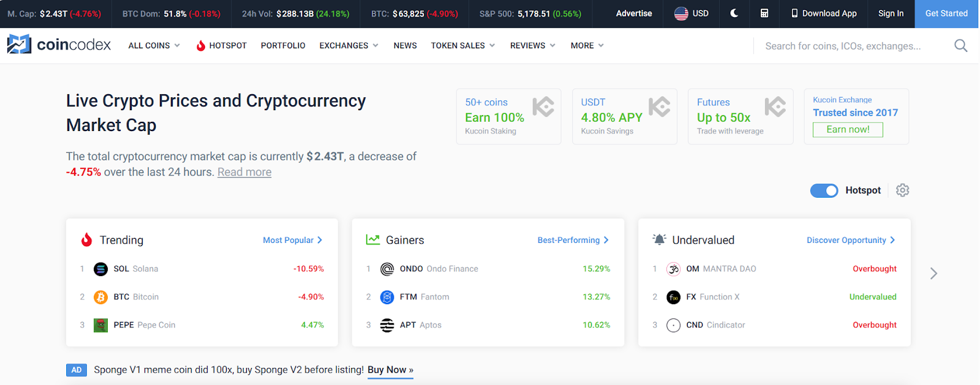Image resolution: width=980 pixels, height=385 pixels.
Task: Click the Trending flame icon
Action: 86,240
